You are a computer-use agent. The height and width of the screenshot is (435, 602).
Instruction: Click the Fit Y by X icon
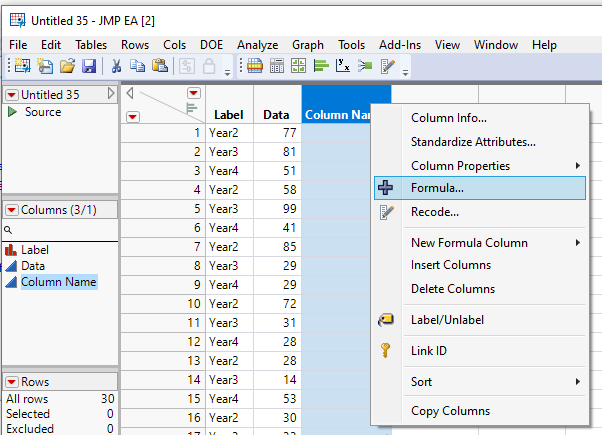click(343, 66)
